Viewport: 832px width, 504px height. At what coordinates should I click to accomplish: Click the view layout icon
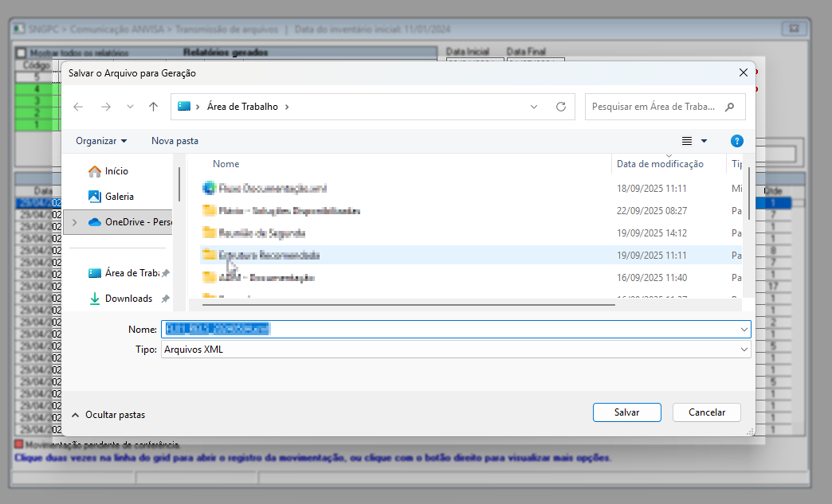(x=687, y=141)
